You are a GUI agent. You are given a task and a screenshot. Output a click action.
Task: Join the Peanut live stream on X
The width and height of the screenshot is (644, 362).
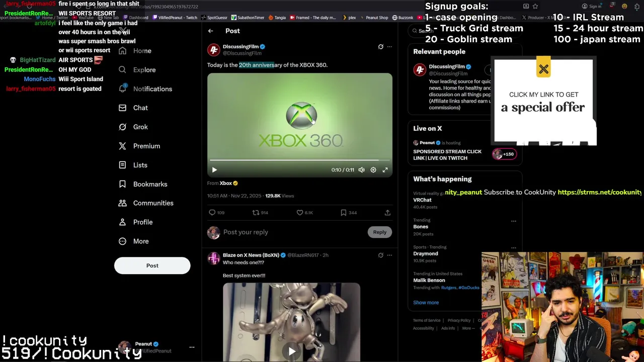point(447,155)
